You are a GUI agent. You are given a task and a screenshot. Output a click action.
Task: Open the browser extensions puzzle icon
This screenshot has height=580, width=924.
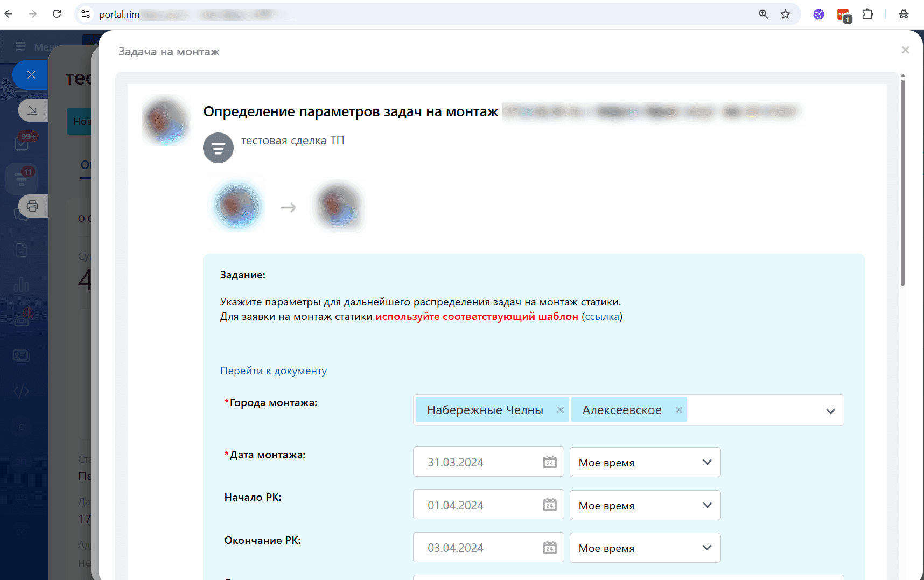[867, 15]
